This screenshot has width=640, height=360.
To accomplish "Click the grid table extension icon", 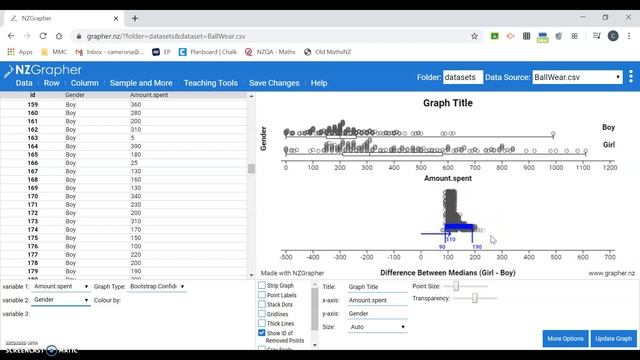I will coord(527,36).
